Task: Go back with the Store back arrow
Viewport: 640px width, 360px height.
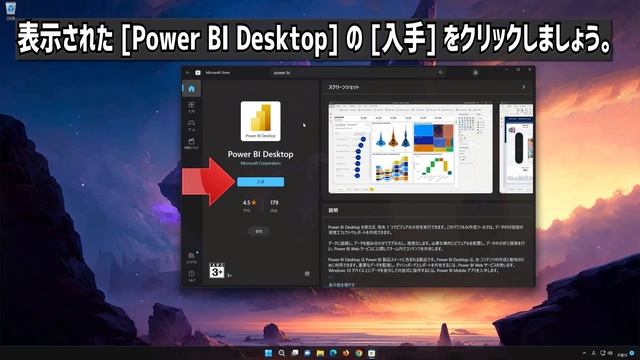Action: click(188, 73)
